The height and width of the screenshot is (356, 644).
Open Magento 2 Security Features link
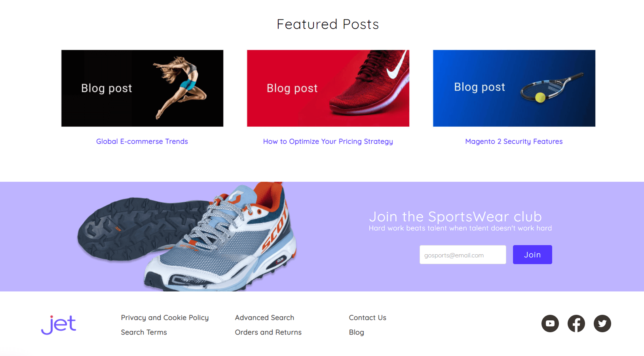pyautogui.click(x=514, y=141)
